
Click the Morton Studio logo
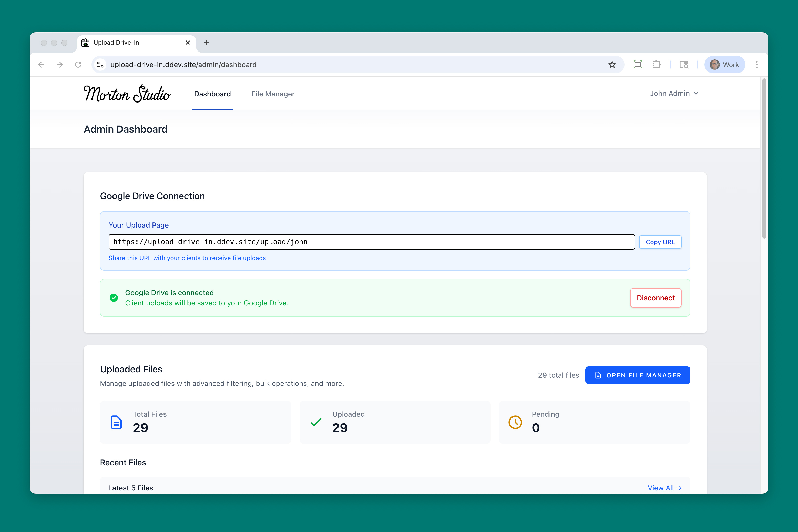point(127,94)
